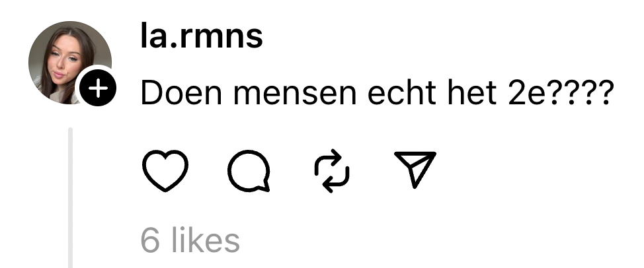Visit the la.rmns username link
The height and width of the screenshot is (268, 644).
[x=202, y=36]
